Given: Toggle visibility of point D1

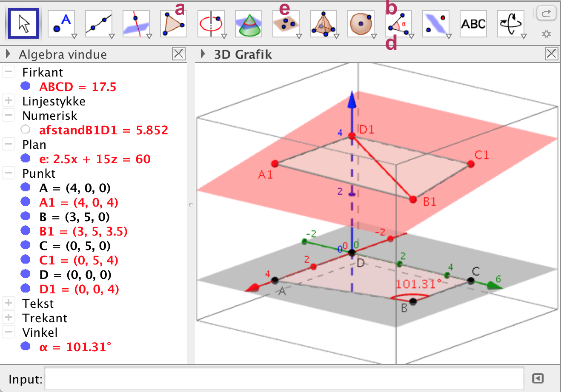Looking at the screenshot, I should pos(26,288).
